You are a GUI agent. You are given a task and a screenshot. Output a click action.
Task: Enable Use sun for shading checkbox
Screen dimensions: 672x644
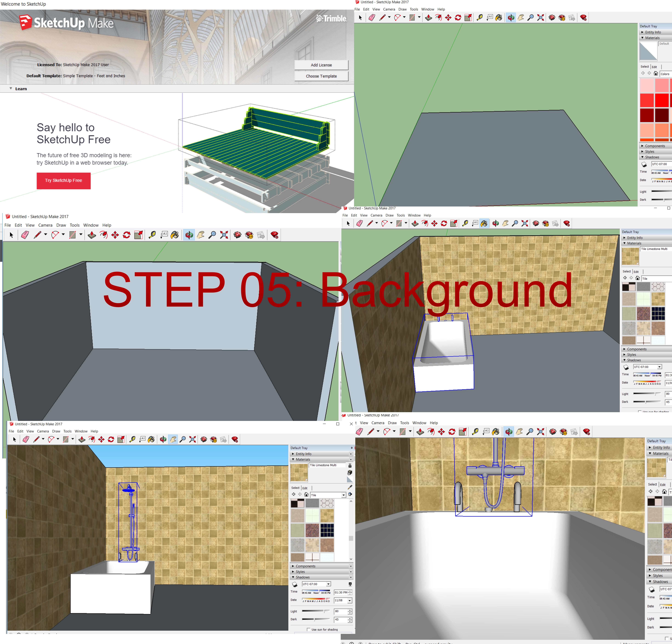(x=309, y=630)
